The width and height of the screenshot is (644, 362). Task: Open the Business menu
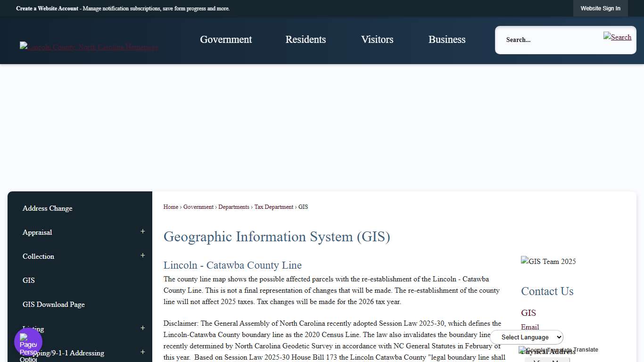446,40
